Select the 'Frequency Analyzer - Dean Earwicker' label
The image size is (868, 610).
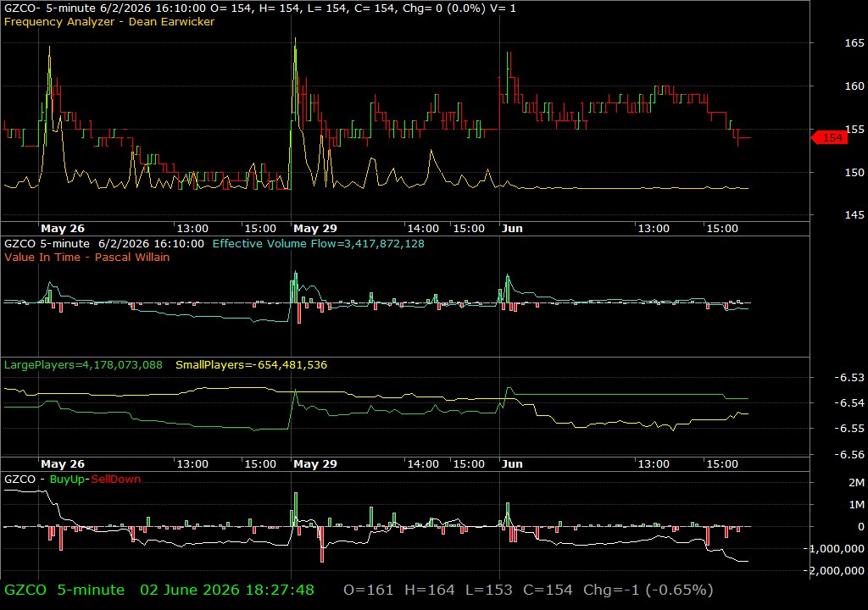tap(109, 21)
